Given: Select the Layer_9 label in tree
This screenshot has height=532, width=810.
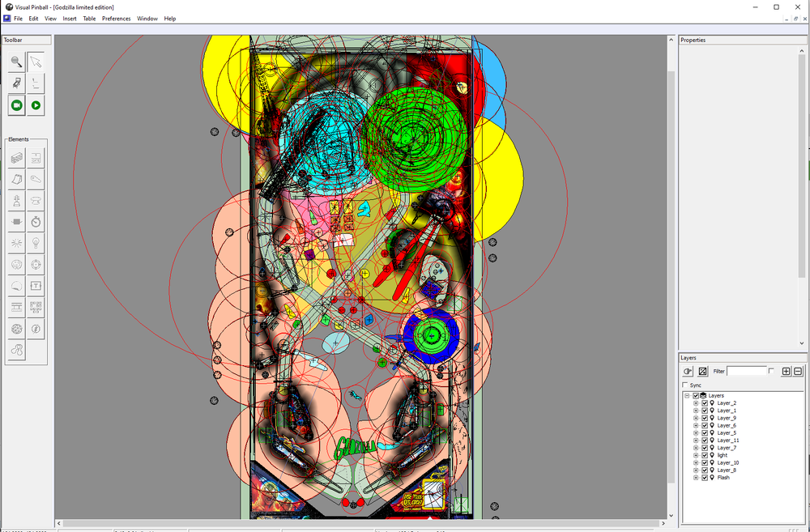Looking at the screenshot, I should [727, 418].
